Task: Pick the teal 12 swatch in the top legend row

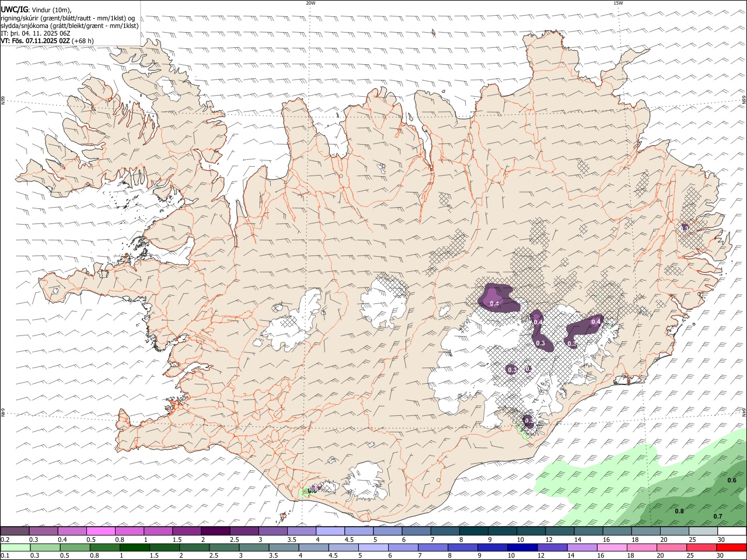Action: point(560,531)
